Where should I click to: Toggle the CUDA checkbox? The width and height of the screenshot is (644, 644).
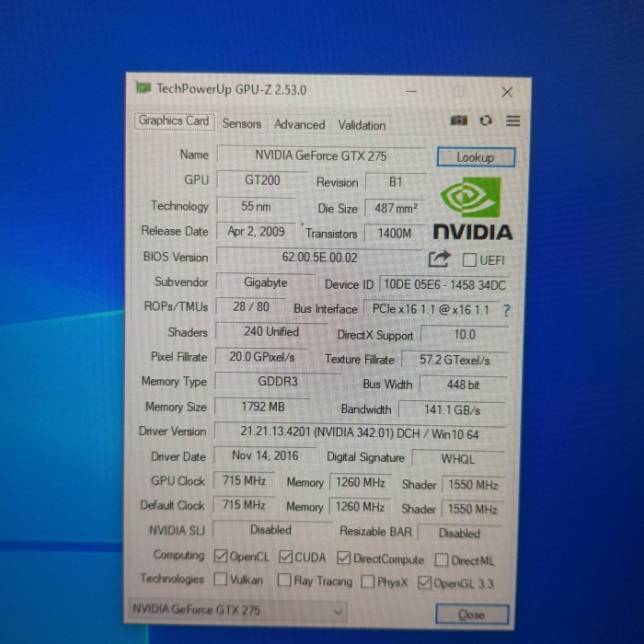pos(285,557)
